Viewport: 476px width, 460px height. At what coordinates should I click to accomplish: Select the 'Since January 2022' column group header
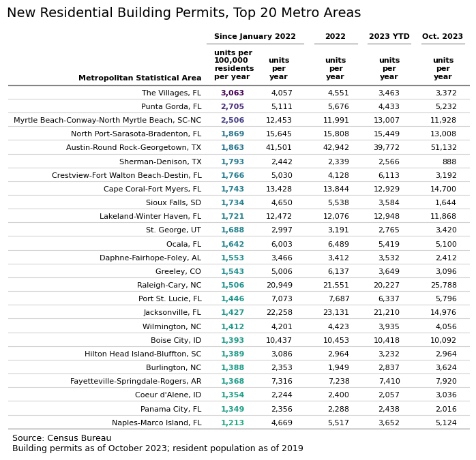click(x=254, y=36)
